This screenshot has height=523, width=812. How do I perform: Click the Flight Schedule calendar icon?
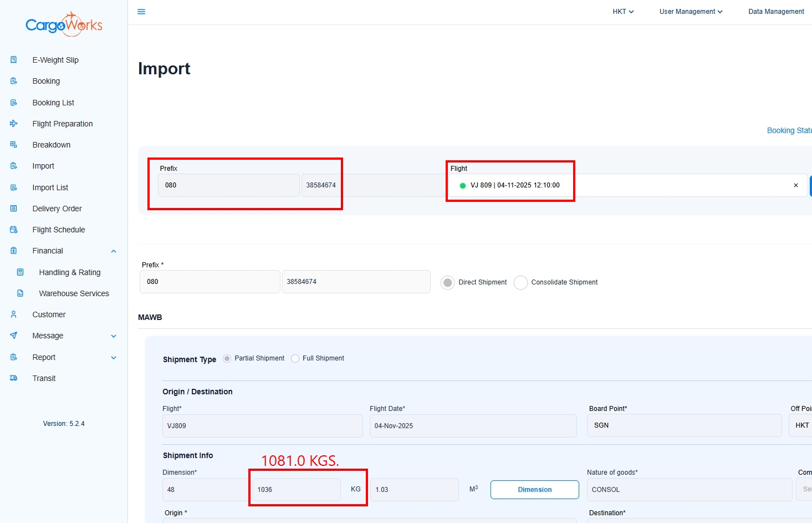pos(14,230)
